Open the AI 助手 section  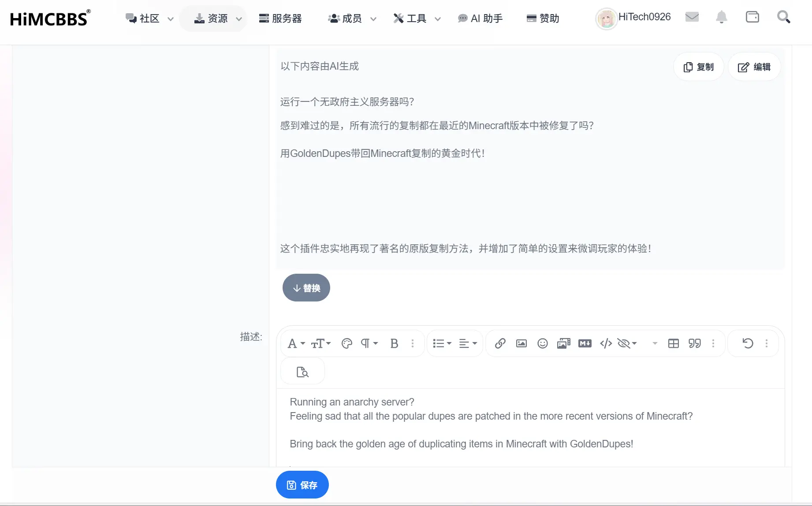(480, 19)
